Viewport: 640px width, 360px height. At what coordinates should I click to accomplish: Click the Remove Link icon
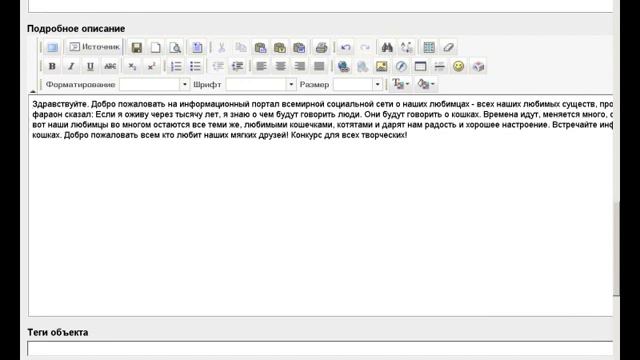362,66
